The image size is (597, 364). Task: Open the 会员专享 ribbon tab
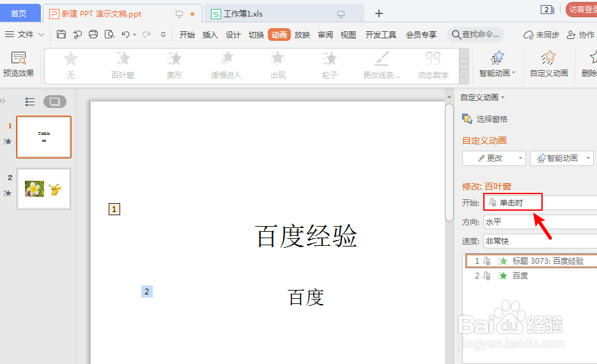point(421,35)
